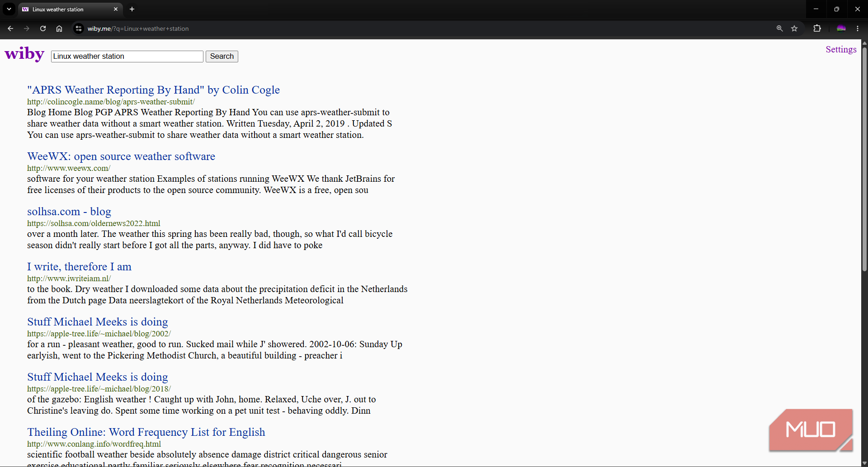Click the Search button
The image size is (868, 467).
[222, 57]
